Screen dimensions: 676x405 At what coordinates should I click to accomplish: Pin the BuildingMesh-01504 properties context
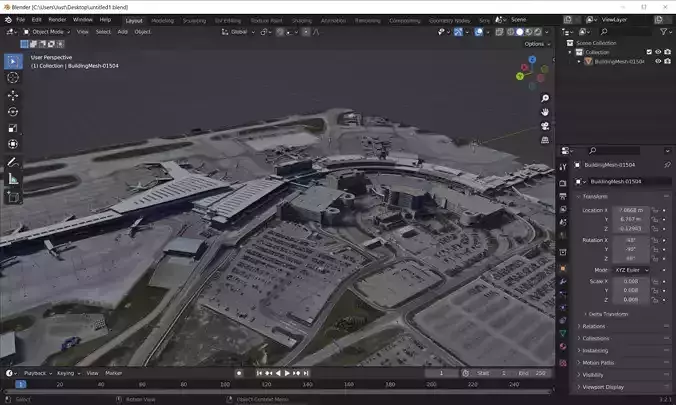(667, 165)
